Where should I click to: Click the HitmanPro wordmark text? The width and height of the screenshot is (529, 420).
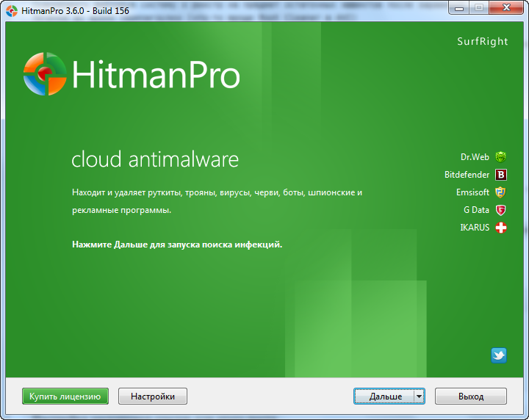(x=156, y=74)
